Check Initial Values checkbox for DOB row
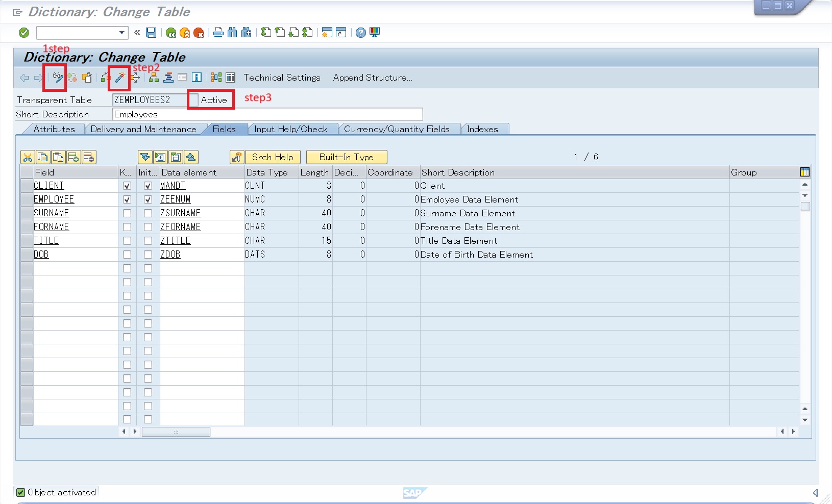The image size is (832, 504). click(x=148, y=255)
